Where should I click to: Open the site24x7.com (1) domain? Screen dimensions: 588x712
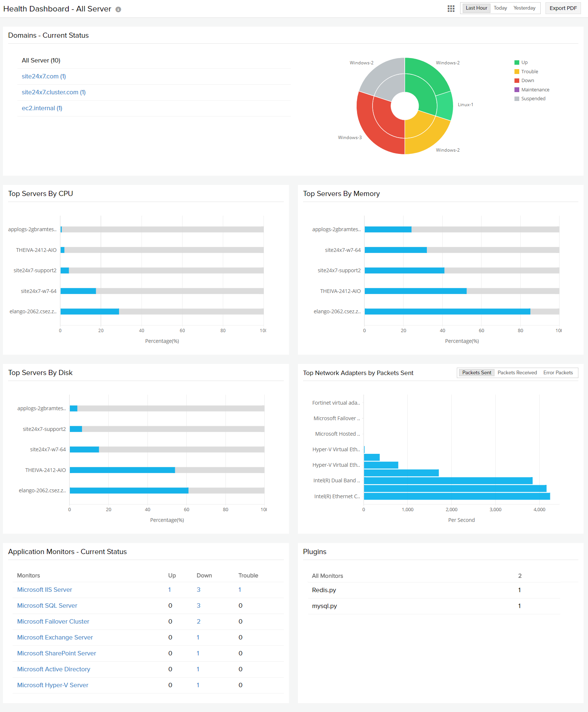44,76
